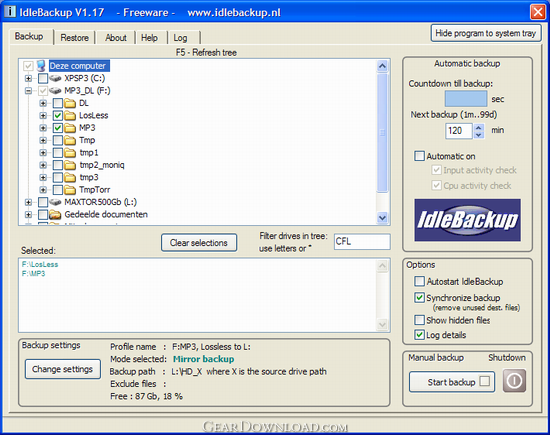Click the Countdown till backup field

466,99
